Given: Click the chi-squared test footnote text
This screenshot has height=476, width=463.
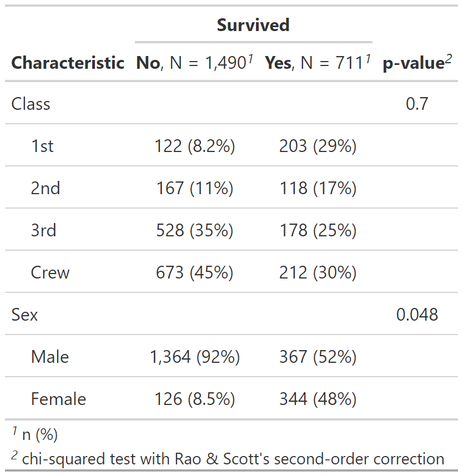Looking at the screenshot, I should (233, 459).
